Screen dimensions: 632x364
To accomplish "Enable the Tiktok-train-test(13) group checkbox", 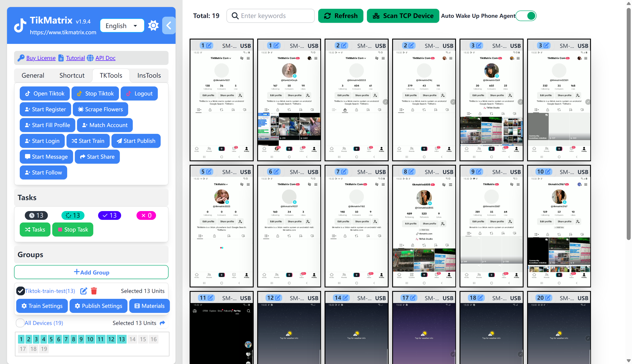I will click(x=20, y=291).
